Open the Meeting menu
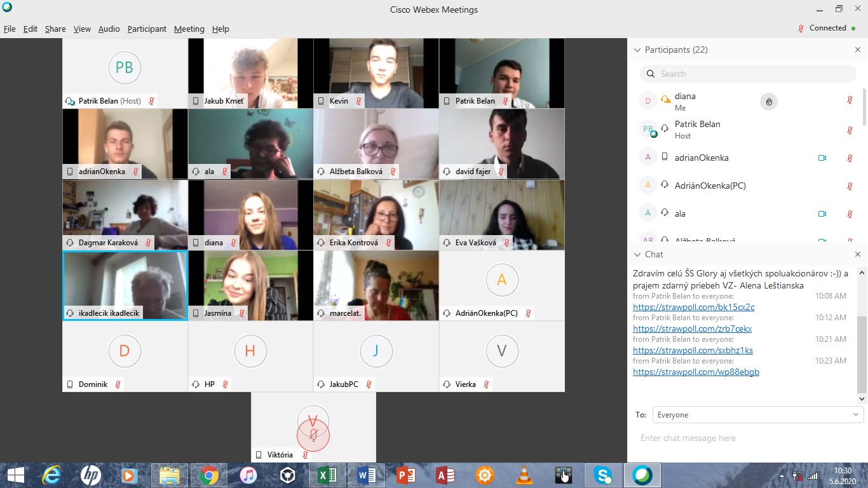 pyautogui.click(x=189, y=29)
